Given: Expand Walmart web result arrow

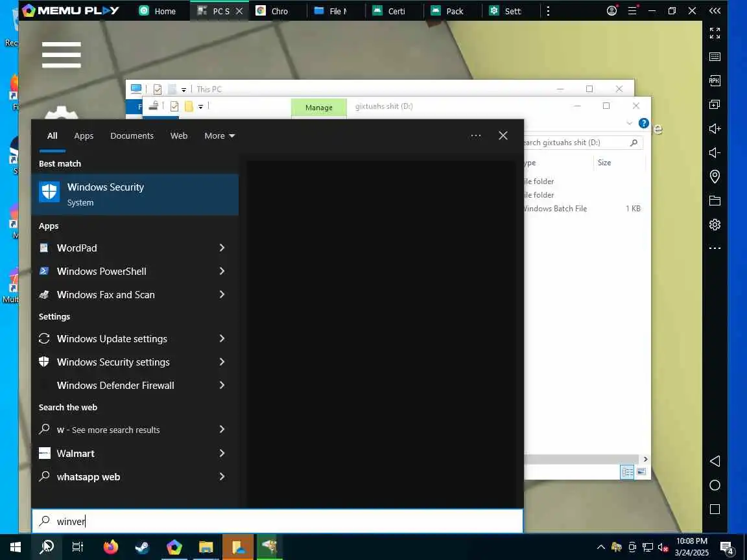Looking at the screenshot, I should click(x=222, y=453).
